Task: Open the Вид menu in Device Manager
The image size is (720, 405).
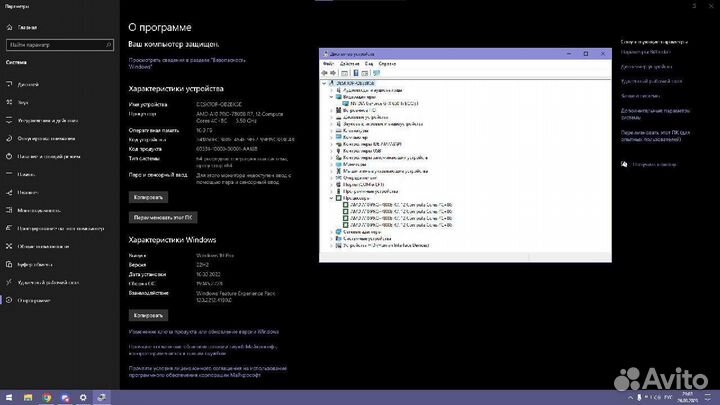Action: (x=368, y=63)
